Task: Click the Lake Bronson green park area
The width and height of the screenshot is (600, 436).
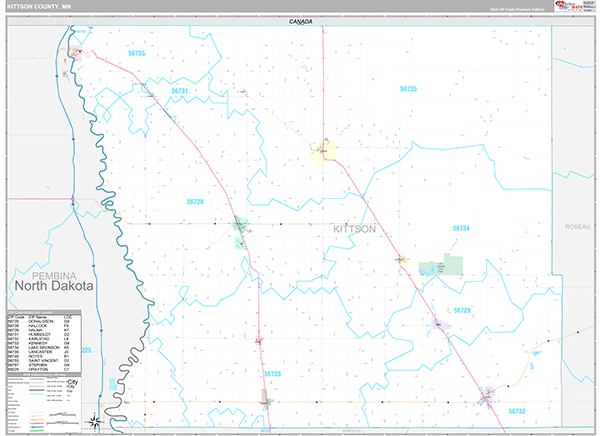Action: coord(439,268)
